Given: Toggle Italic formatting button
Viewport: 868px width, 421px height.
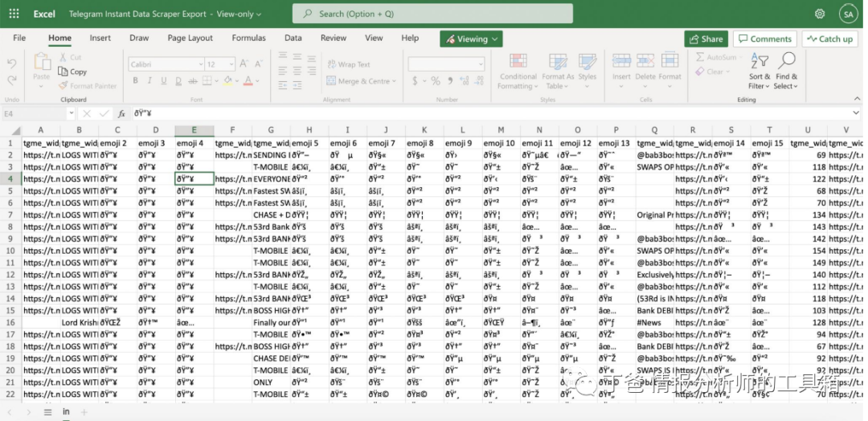Looking at the screenshot, I should 149,81.
